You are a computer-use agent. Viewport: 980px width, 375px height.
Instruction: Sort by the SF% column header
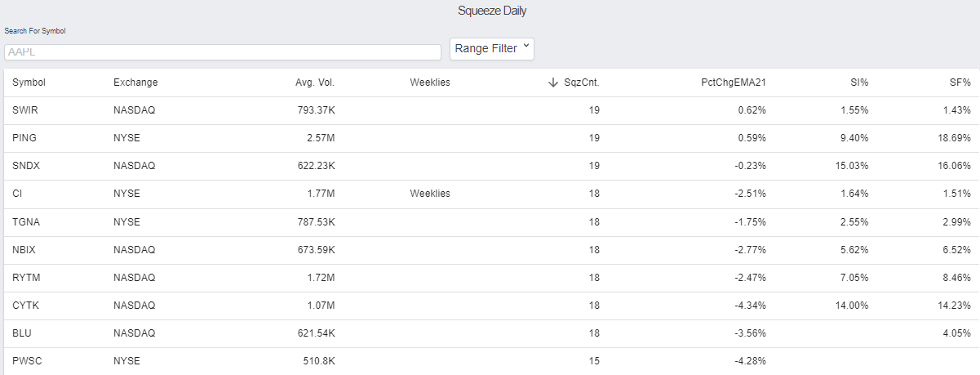pos(960,83)
